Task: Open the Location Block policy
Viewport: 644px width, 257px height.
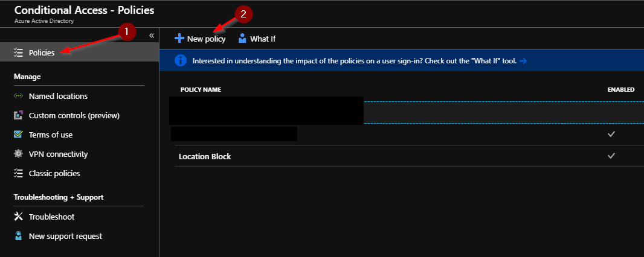Action: click(205, 156)
